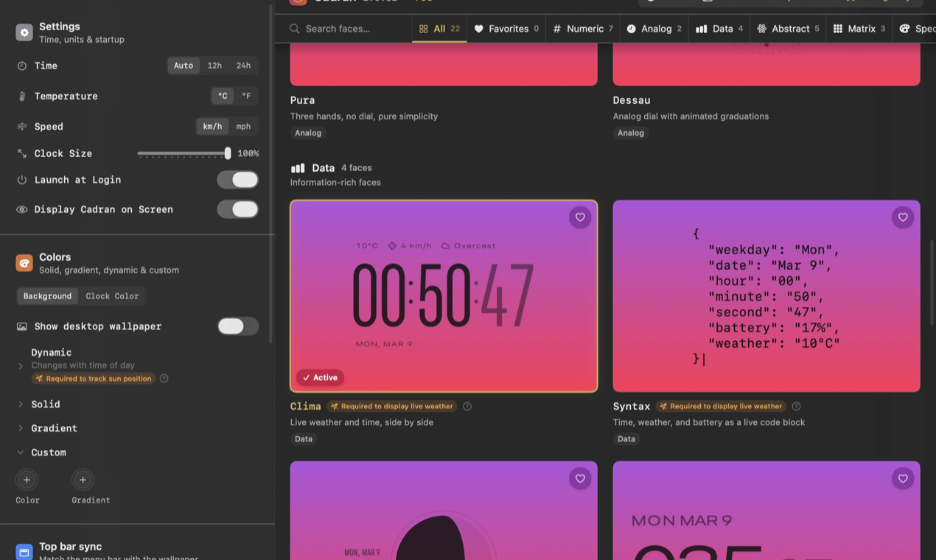
Task: Click the Analog tag under Dessau
Action: (x=631, y=133)
